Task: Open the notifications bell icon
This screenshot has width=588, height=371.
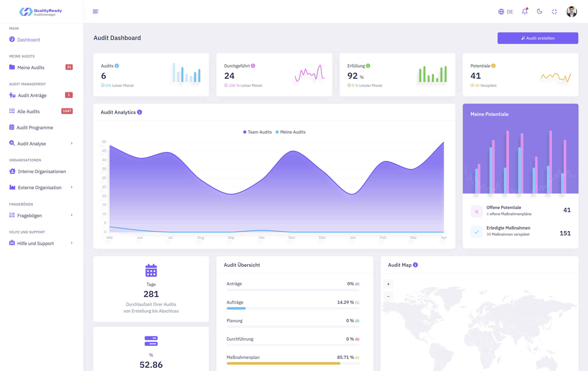Action: 525,12
